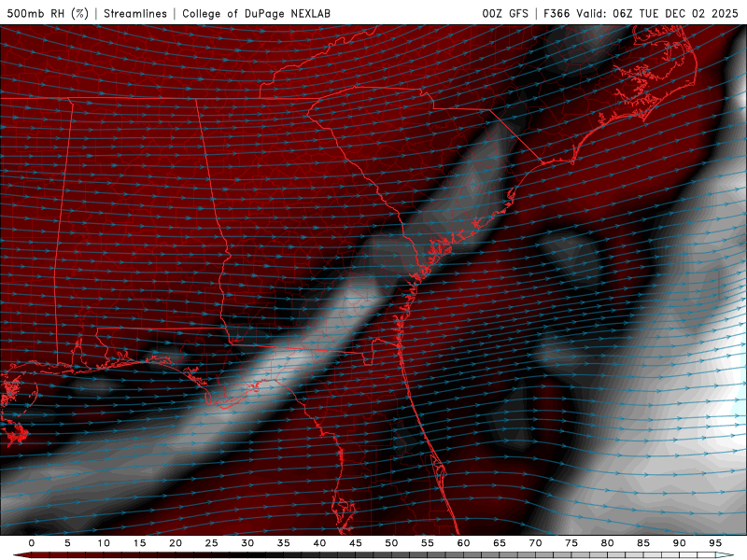Viewport: 747px width, 560px height.
Task: Select the "00Z GFS" model run label
Action: [505, 13]
